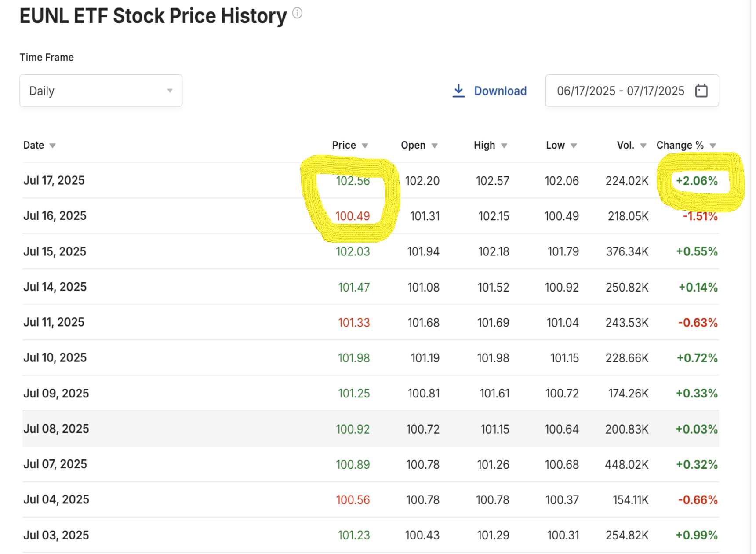Screen dimensions: 756x554
Task: Select the Jul 04, 2025 date cell
Action: (56, 499)
